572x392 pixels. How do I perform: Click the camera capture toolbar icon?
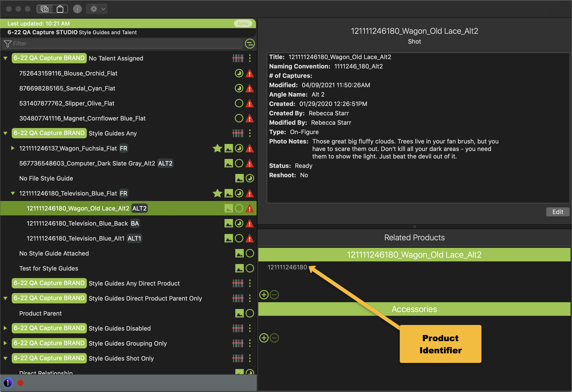point(45,9)
